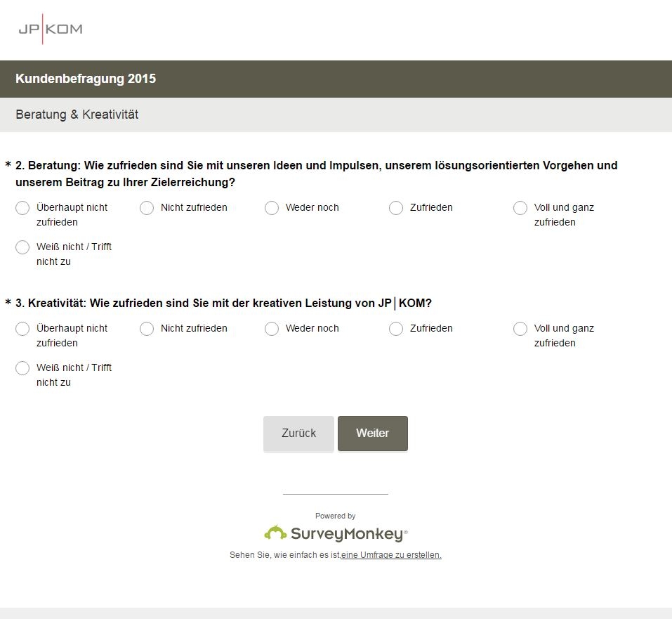Screen dimensions: 672x619
Task: Click the 'Beratung & Kreativität' page heading
Action: 77,115
